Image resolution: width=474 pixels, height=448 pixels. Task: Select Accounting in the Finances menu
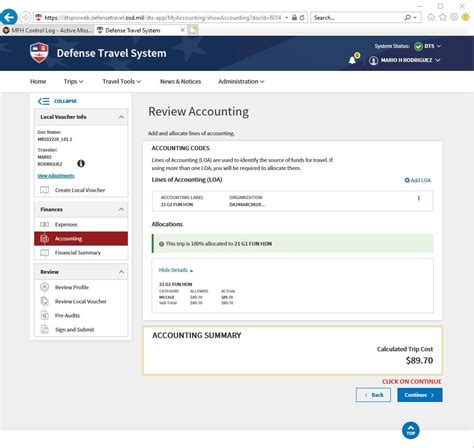pyautogui.click(x=81, y=239)
